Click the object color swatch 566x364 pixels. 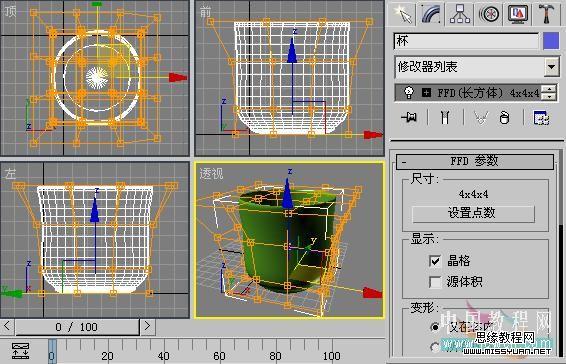551,41
